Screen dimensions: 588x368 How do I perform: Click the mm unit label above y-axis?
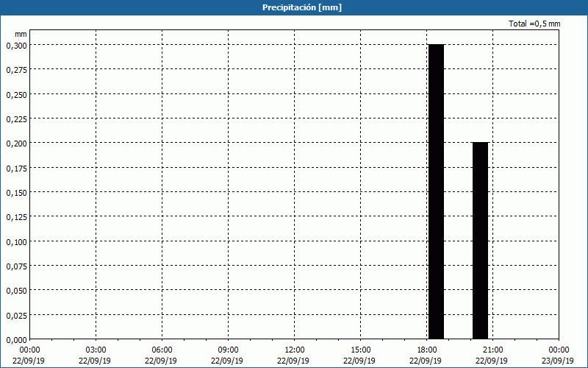click(21, 34)
